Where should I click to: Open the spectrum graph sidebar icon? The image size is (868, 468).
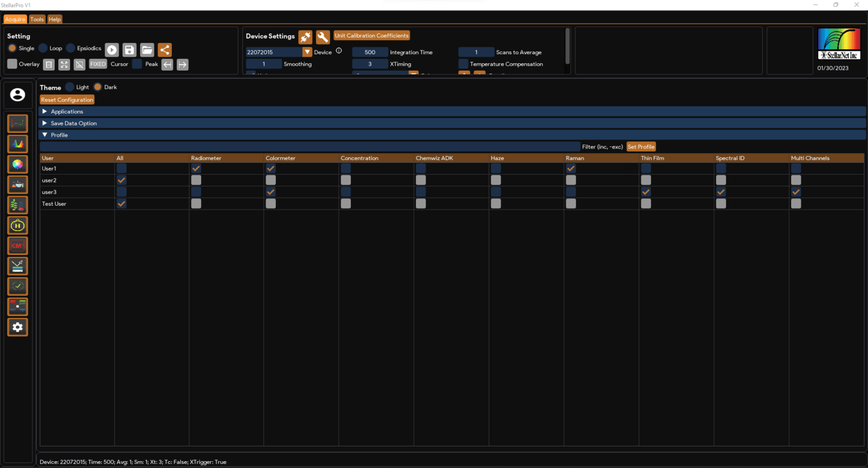point(18,123)
